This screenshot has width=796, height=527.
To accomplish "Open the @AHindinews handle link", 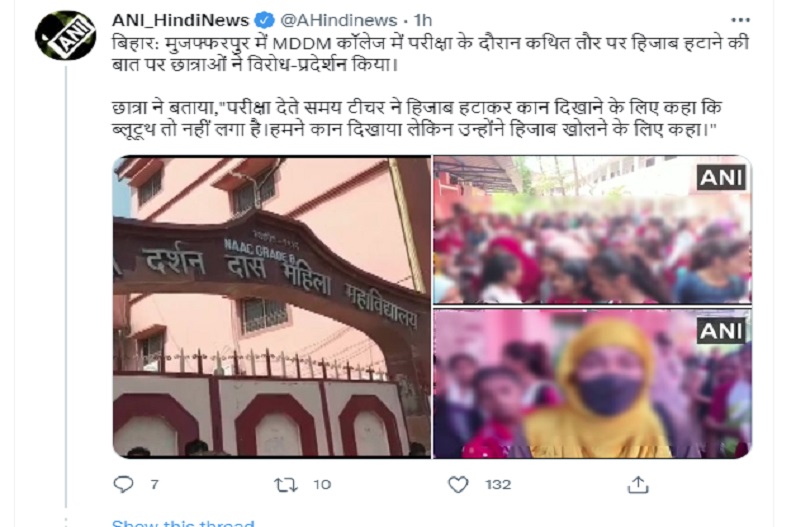I will 339,20.
